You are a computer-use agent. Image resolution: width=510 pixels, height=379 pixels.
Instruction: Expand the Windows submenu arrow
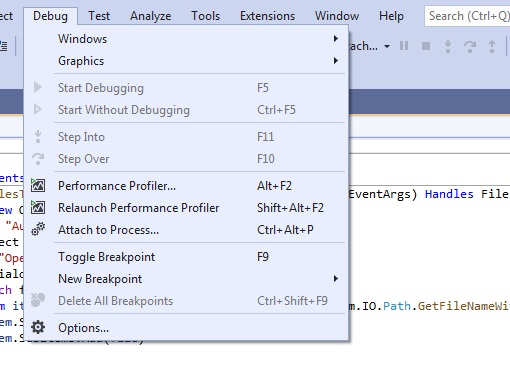336,39
